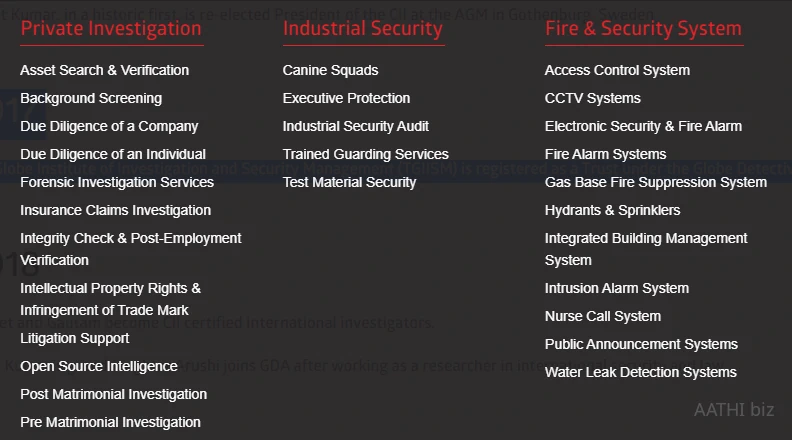Go to Forensic Investigation Services

point(117,182)
